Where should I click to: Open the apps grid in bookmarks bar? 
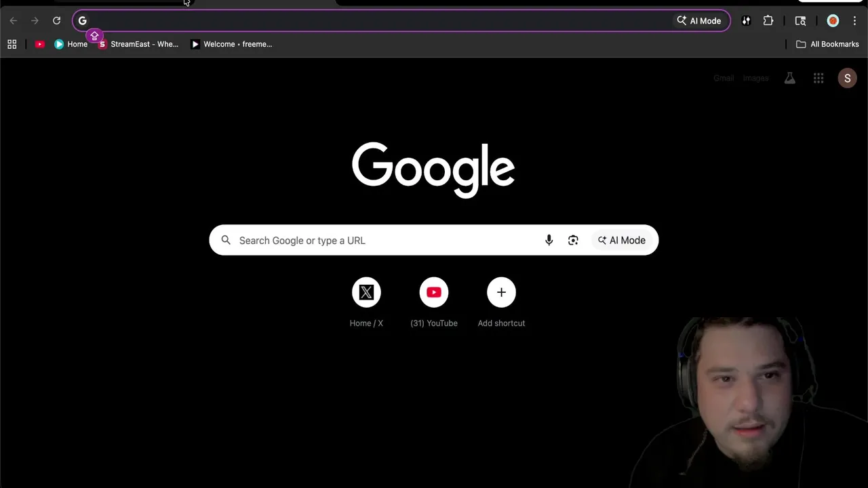12,44
